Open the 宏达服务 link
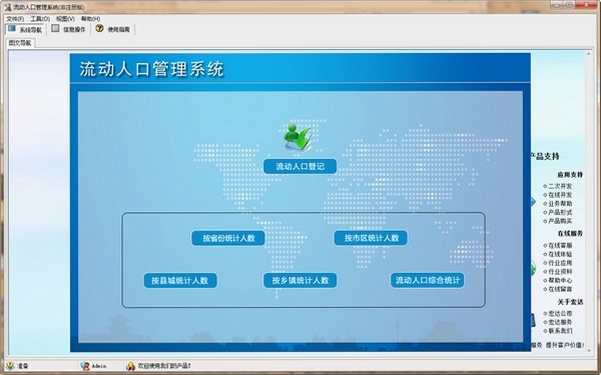 pyautogui.click(x=560, y=322)
